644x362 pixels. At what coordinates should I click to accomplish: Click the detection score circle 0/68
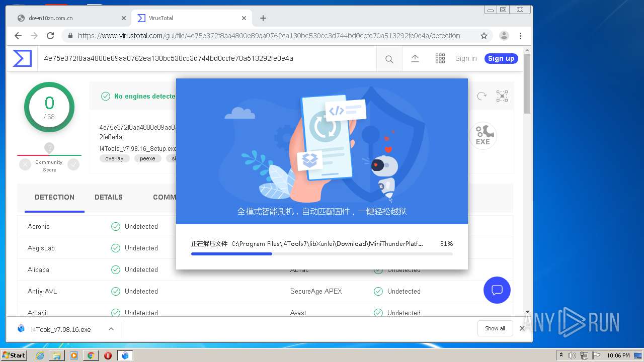(49, 107)
